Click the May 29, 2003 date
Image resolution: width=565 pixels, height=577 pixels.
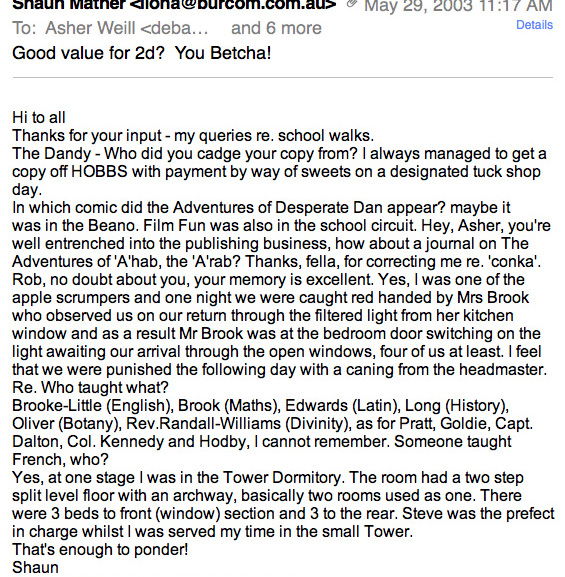(458, 6)
